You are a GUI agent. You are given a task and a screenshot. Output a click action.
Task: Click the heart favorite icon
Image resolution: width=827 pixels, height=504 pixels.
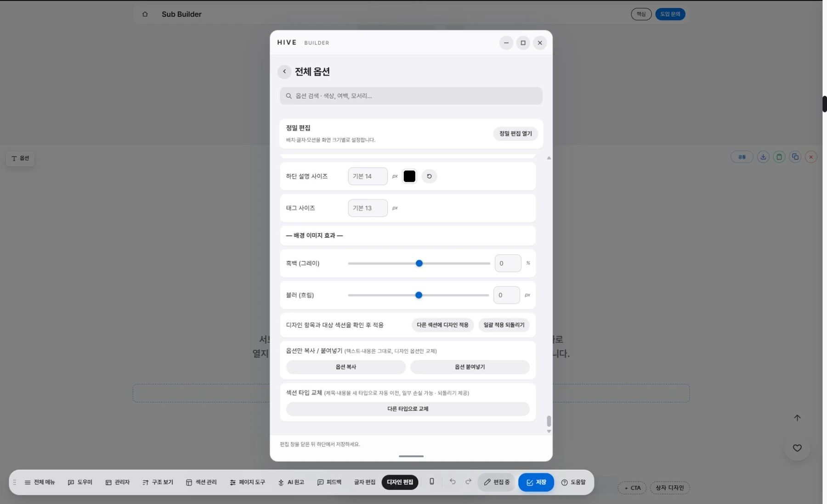pyautogui.click(x=797, y=448)
